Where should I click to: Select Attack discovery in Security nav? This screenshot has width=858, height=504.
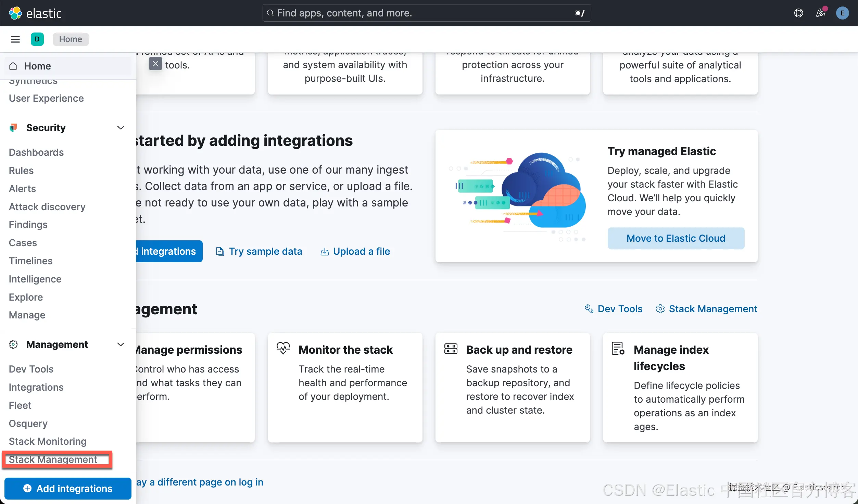click(x=47, y=207)
